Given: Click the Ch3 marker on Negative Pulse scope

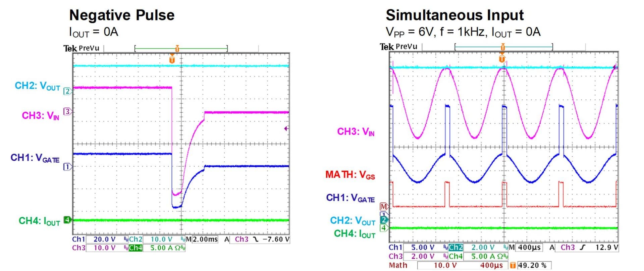Looking at the screenshot, I should [x=67, y=112].
